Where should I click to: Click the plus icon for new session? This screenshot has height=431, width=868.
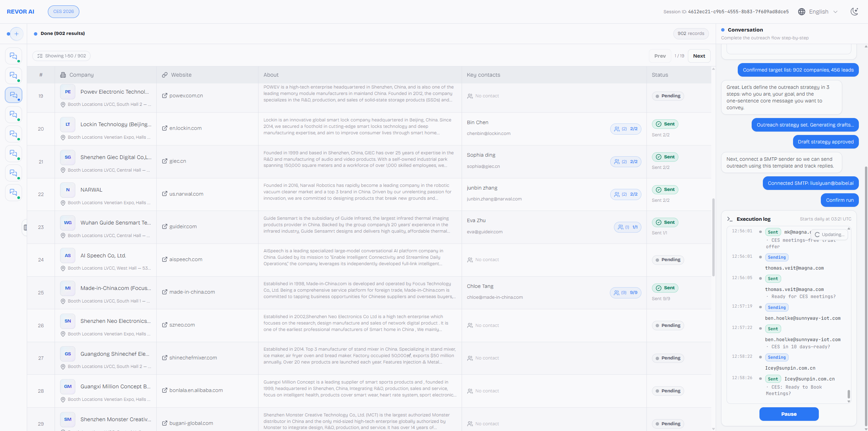17,34
